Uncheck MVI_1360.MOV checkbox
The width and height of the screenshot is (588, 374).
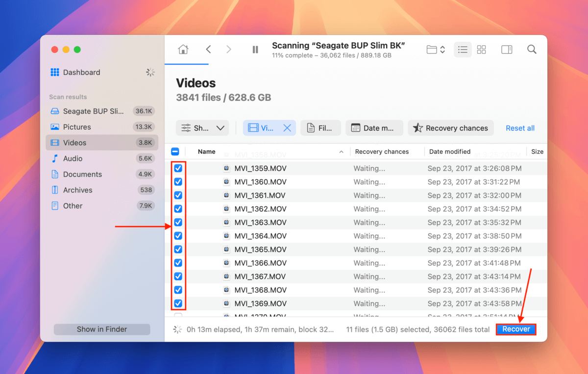tap(178, 182)
